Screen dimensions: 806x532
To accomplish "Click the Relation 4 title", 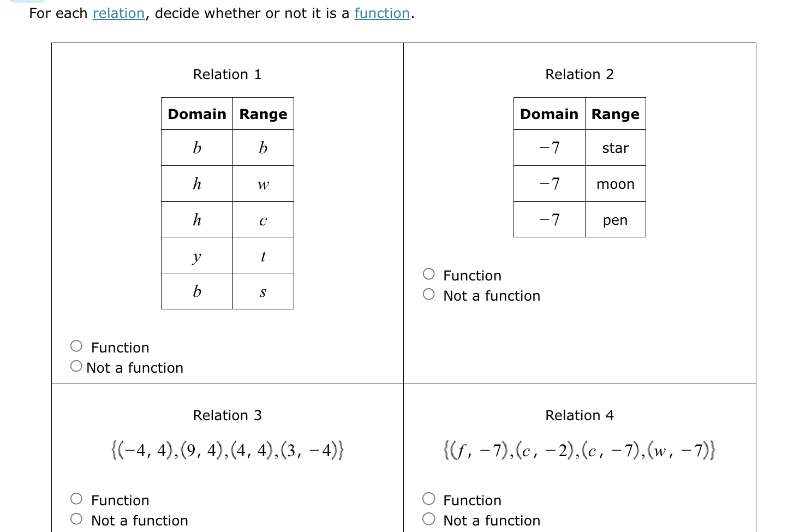I will click(x=580, y=415).
